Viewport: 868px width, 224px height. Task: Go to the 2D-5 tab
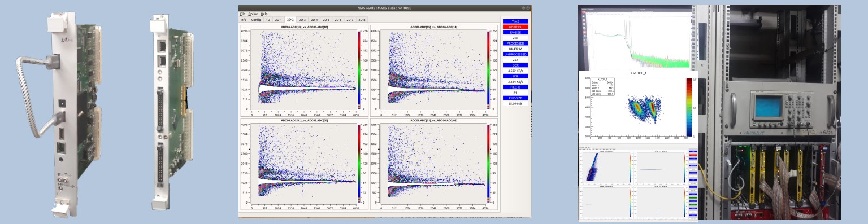coord(326,19)
